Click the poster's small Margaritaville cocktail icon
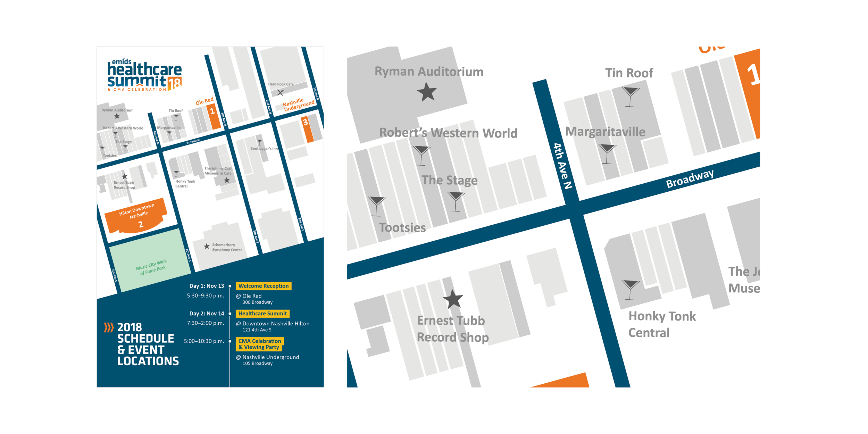 pos(169,134)
